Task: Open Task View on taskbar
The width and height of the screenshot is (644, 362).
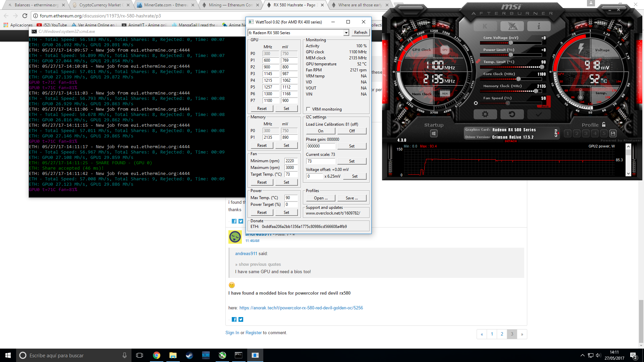Action: 140,355
